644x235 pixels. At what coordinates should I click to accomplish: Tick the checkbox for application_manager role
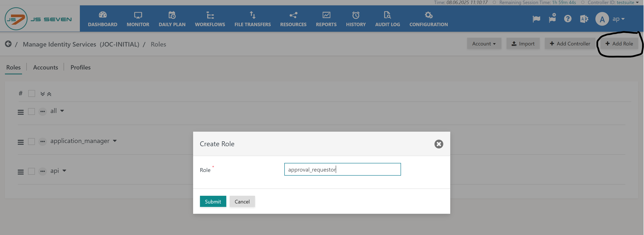(x=31, y=141)
